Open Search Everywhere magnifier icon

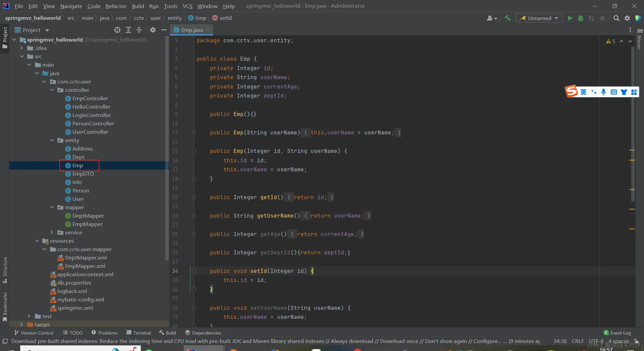click(x=616, y=18)
